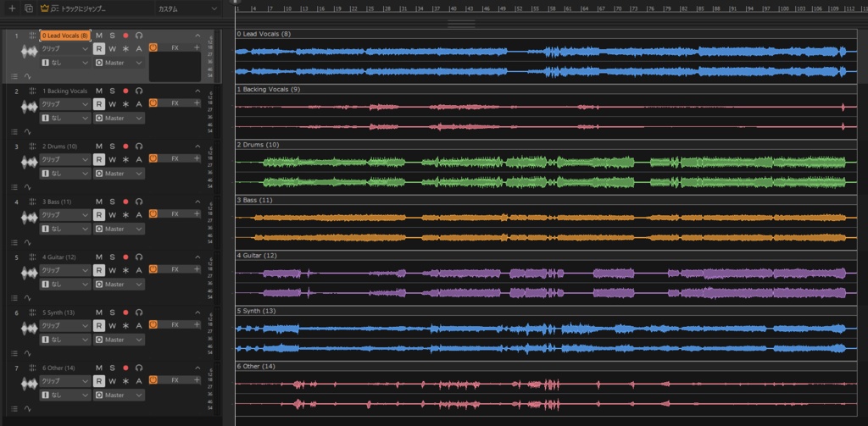Select the 6 Other track name

58,368
